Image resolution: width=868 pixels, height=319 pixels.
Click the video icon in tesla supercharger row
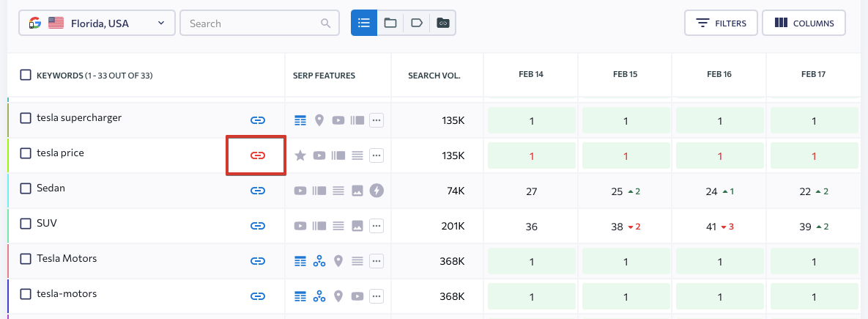pyautogui.click(x=338, y=120)
